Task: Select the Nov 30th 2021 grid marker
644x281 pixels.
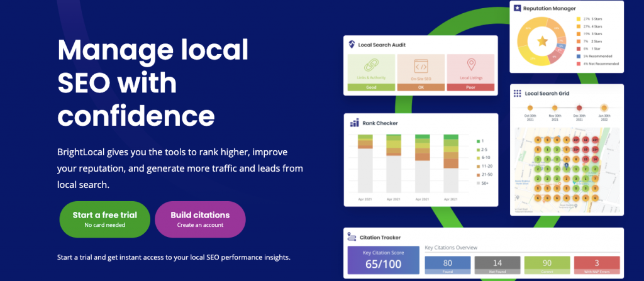Action: pos(555,108)
